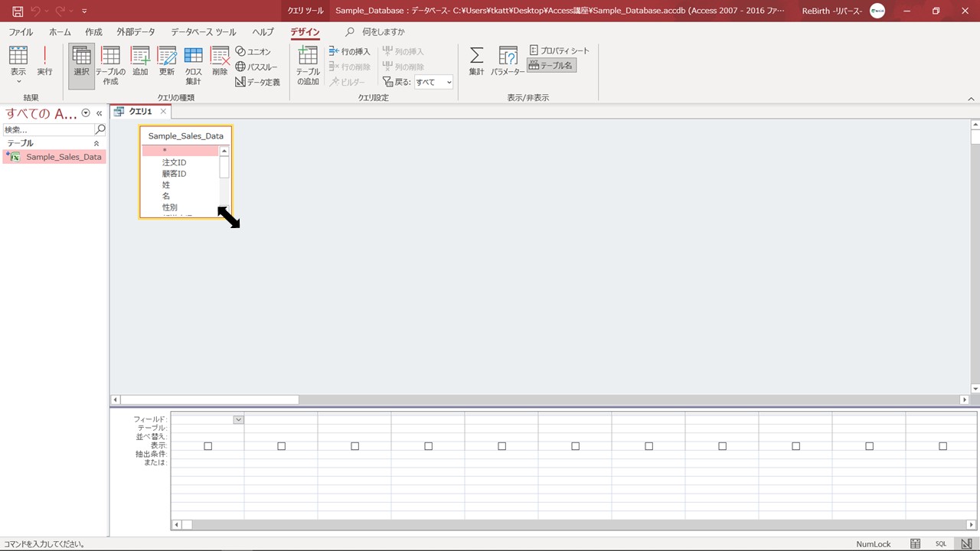The image size is (980, 551).
Task: Check the 表示 checkbox in second grid column
Action: [x=281, y=446]
